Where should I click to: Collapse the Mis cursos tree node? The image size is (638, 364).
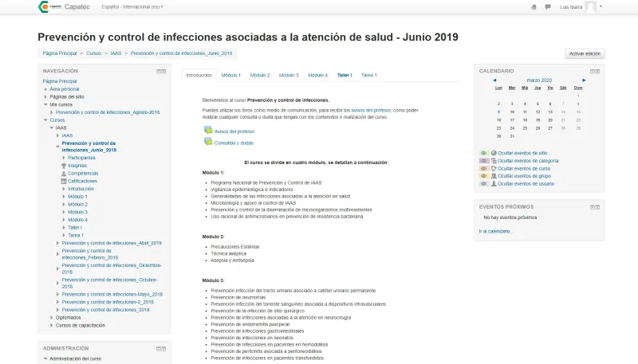tap(45, 104)
